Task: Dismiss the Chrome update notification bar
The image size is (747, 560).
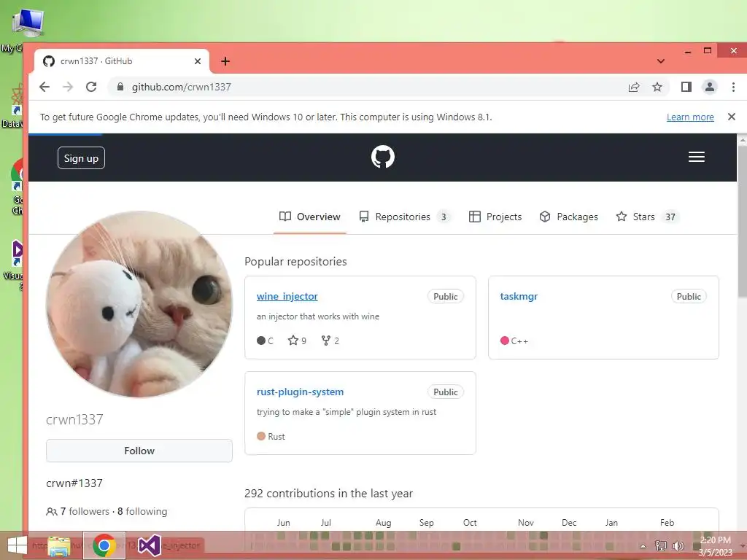Action: (732, 117)
